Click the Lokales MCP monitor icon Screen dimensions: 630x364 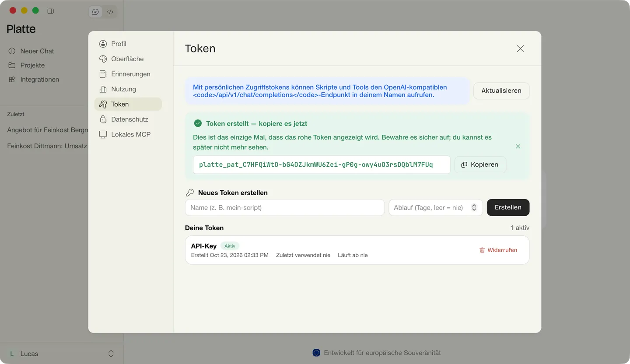click(103, 134)
